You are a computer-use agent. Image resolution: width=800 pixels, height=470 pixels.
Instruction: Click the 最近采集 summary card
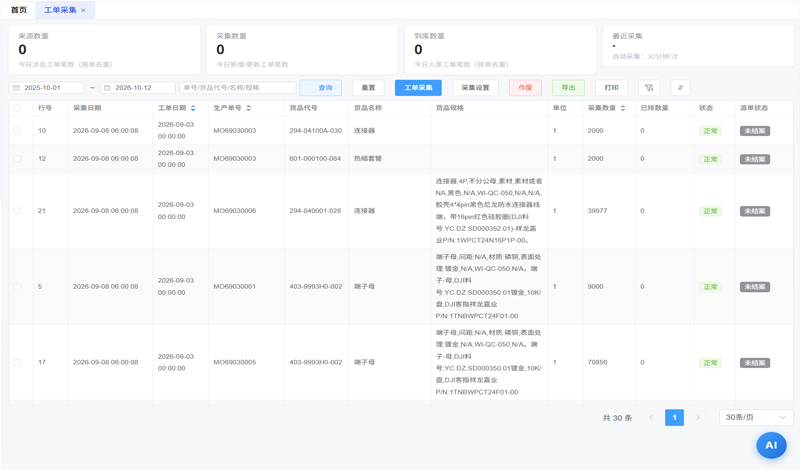pos(698,46)
